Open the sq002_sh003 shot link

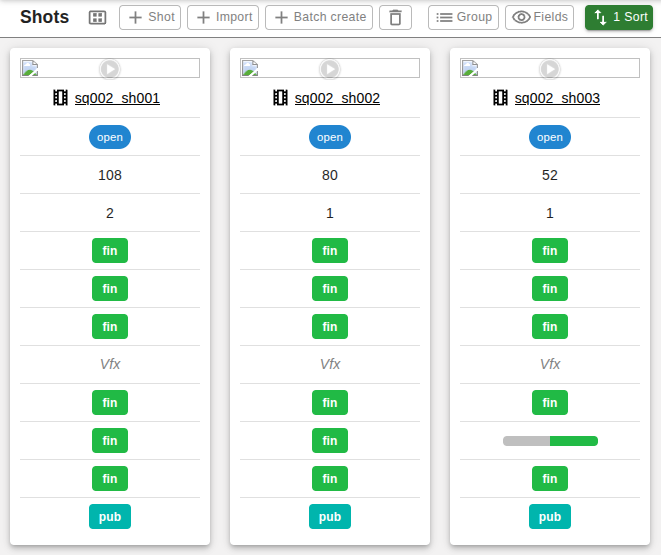(557, 99)
